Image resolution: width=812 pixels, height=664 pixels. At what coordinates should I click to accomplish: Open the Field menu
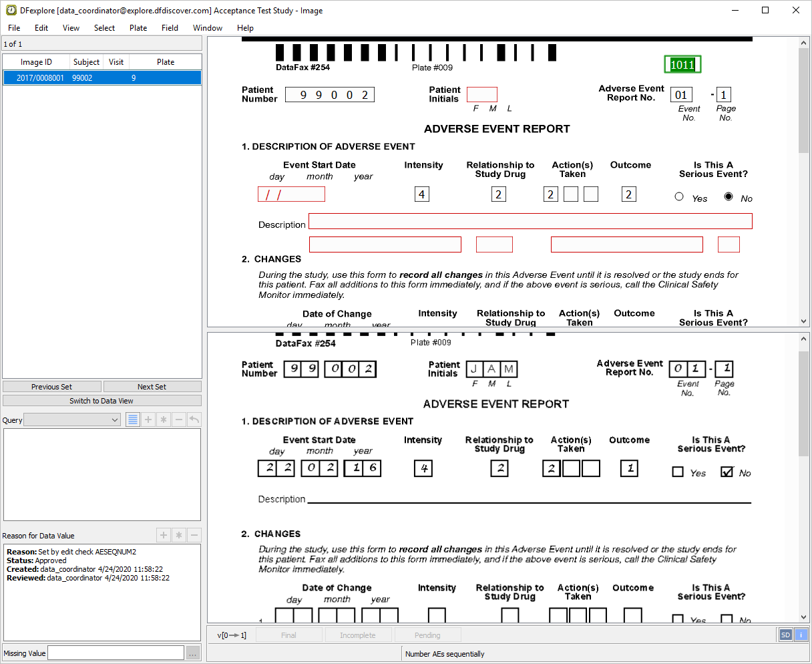click(x=170, y=28)
